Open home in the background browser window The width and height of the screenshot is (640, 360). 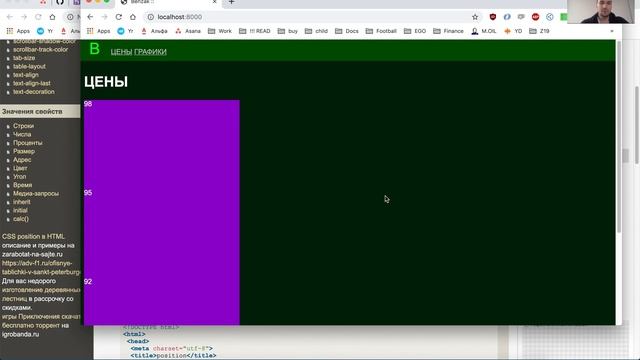click(53, 17)
